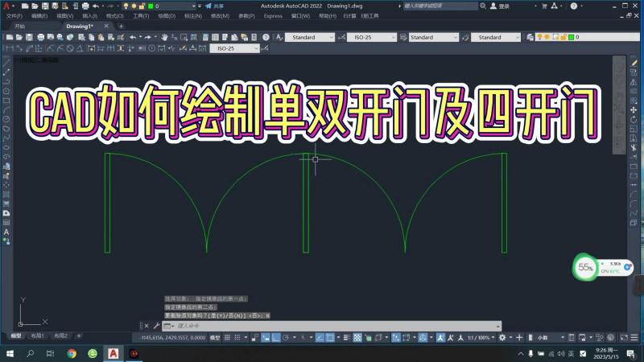The height and width of the screenshot is (362, 644).
Task: Close the command line window with X
Action: coord(147,326)
